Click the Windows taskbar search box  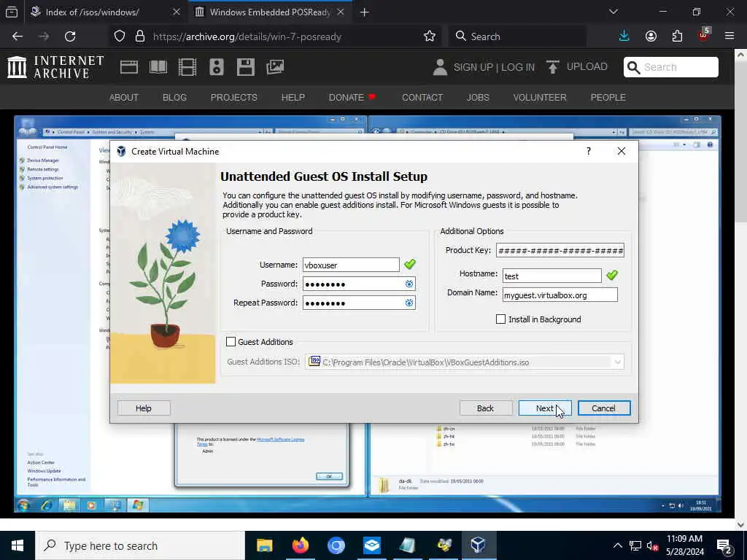(x=140, y=545)
